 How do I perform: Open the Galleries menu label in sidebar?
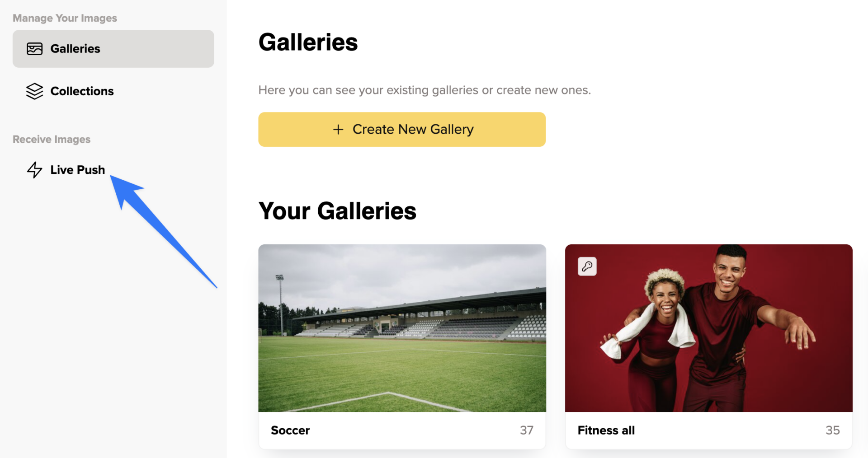click(x=75, y=49)
